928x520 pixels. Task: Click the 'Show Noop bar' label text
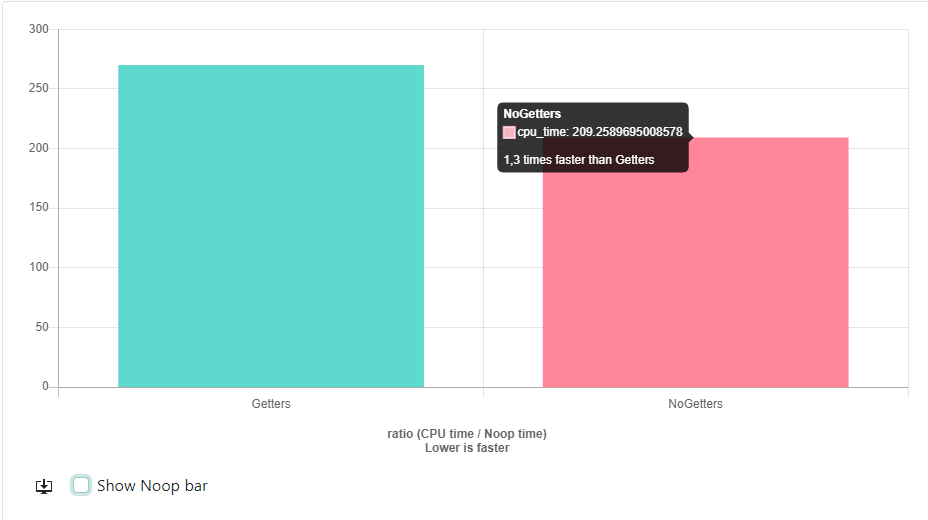click(x=152, y=486)
